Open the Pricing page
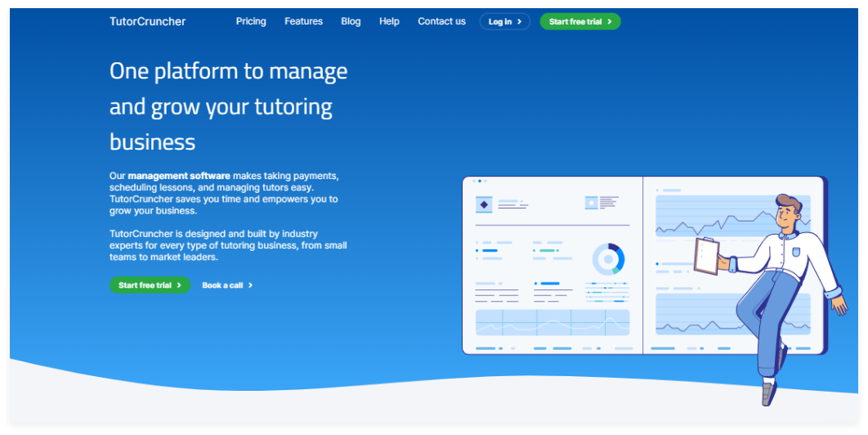This screenshot has width=868, height=435. 251,21
